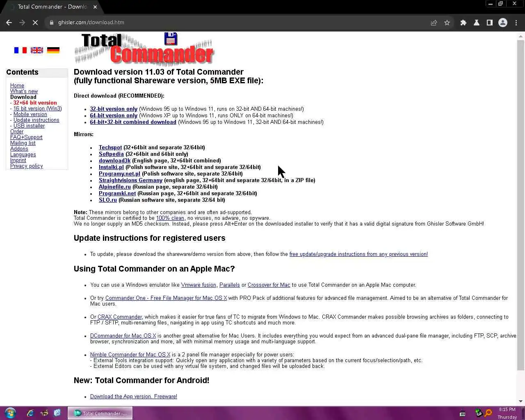The image size is (525, 420).
Task: Open the on-screen keyboard tray icon
Action: 463,413
